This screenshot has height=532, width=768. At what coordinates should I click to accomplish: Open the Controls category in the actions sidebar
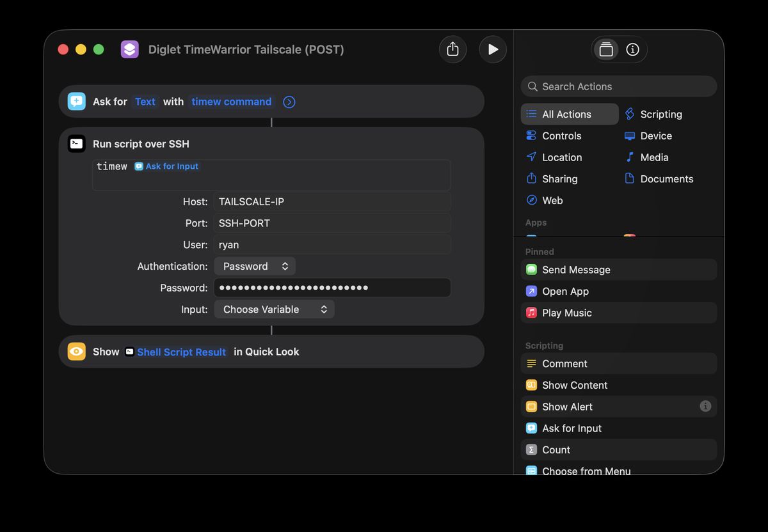pyautogui.click(x=561, y=136)
